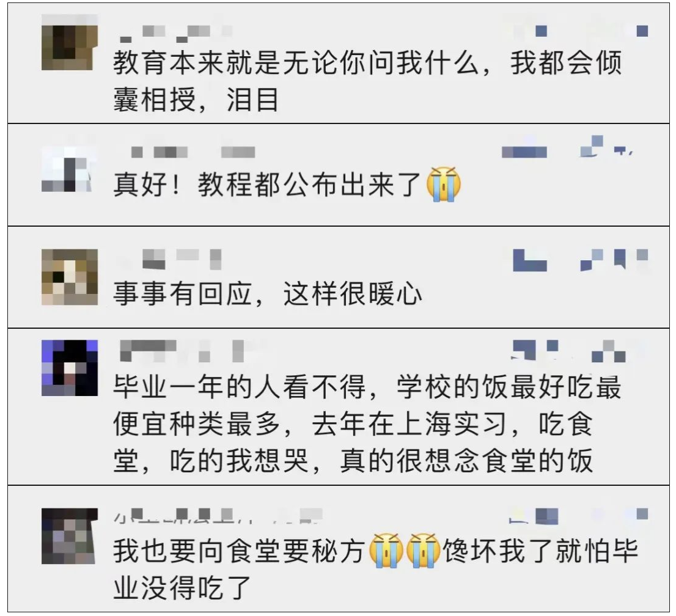Select the comment text 事事有回应，这样很暖心
The height and width of the screenshot is (616, 676).
[267, 295]
